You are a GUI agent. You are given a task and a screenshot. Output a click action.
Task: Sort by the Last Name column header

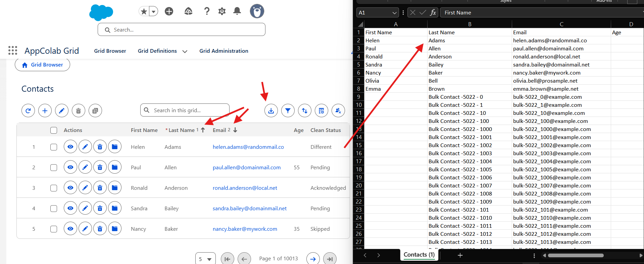pyautogui.click(x=182, y=130)
